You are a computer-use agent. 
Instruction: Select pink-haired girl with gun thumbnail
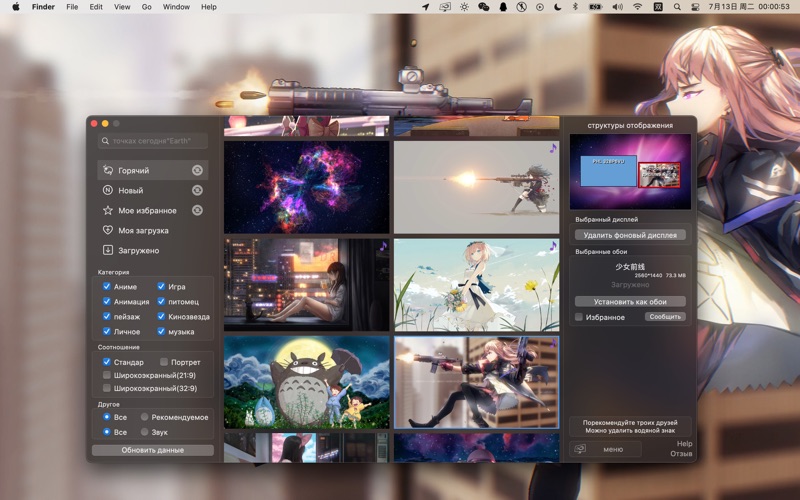coord(477,382)
